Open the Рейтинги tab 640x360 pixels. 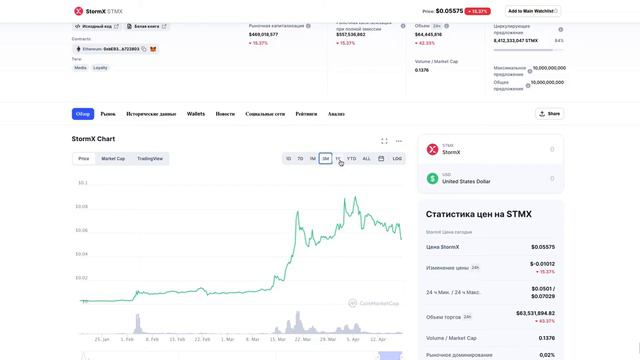tap(306, 114)
